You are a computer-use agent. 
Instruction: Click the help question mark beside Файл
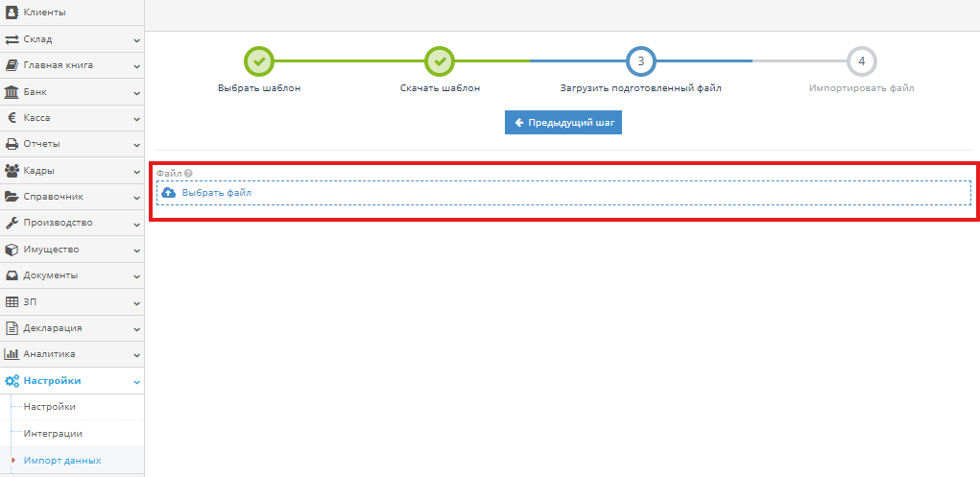[189, 174]
